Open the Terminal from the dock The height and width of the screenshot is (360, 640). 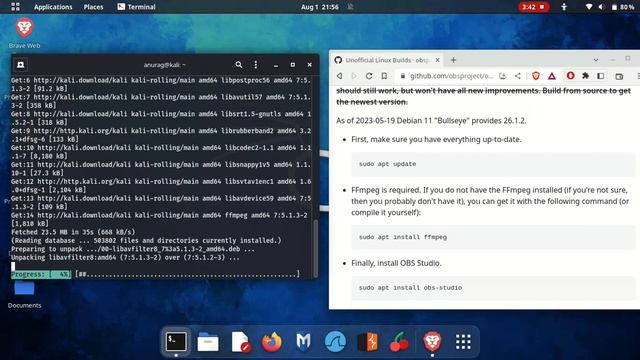(176, 341)
